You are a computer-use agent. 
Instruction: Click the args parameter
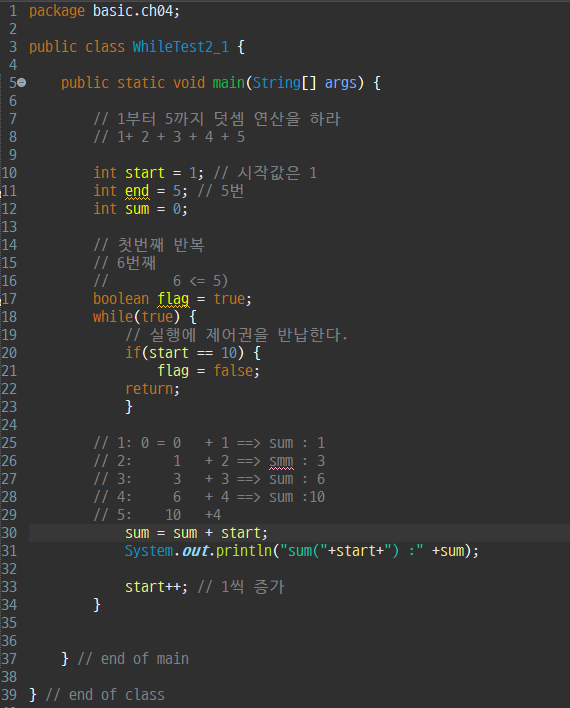point(341,83)
